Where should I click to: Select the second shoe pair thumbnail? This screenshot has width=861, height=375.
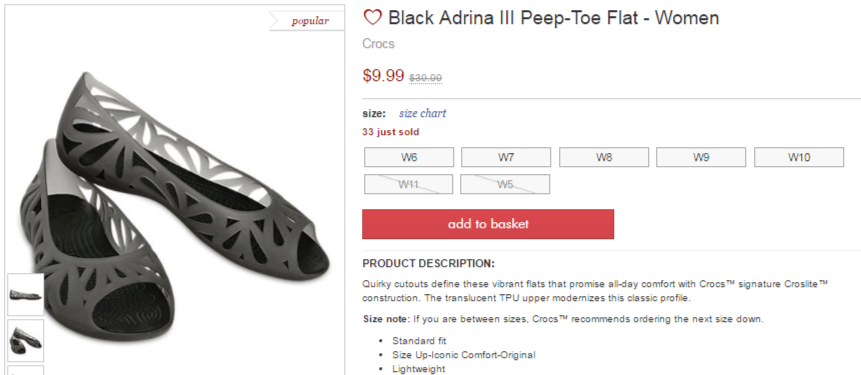click(25, 340)
